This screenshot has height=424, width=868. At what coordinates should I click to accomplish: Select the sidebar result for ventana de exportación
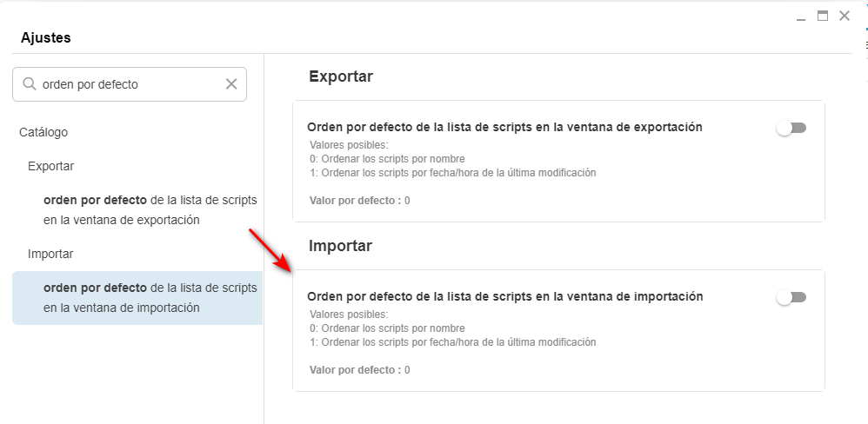click(150, 210)
